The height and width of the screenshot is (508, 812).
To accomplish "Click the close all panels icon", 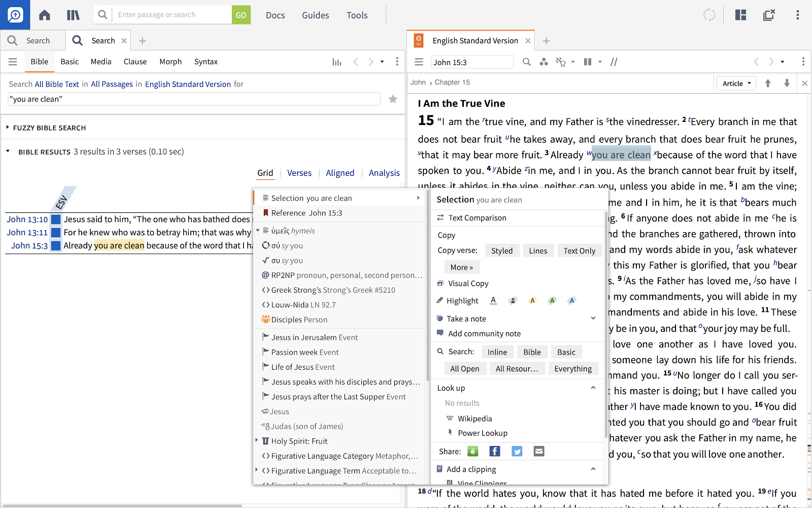I will click(769, 15).
